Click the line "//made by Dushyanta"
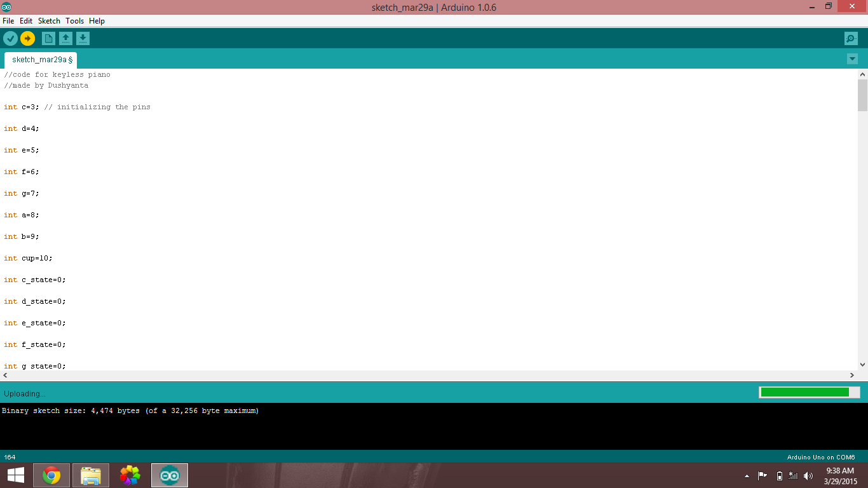 point(46,85)
